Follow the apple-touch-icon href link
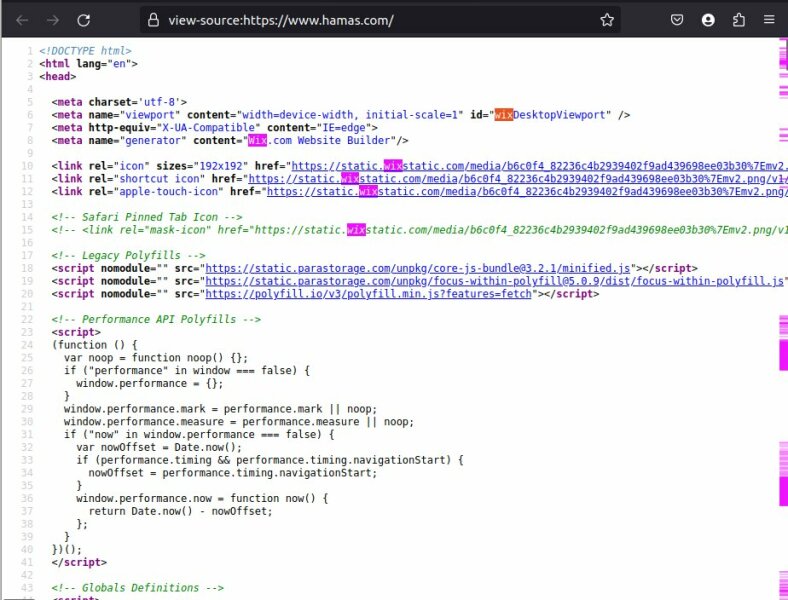788x600 pixels. click(x=528, y=191)
